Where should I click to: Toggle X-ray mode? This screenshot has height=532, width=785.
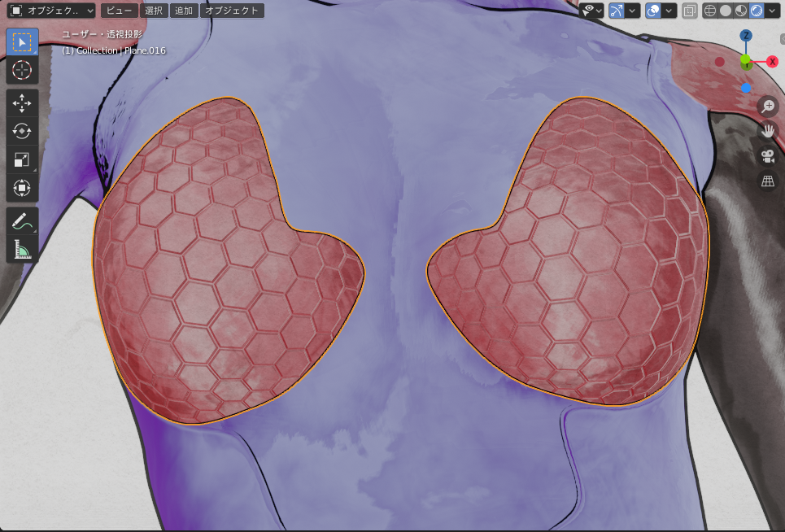689,11
